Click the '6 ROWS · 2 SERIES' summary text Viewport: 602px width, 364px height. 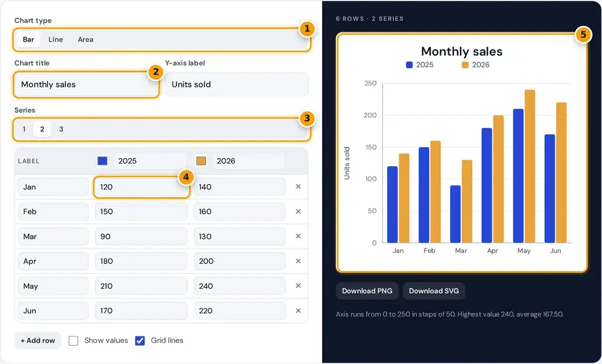pyautogui.click(x=370, y=19)
